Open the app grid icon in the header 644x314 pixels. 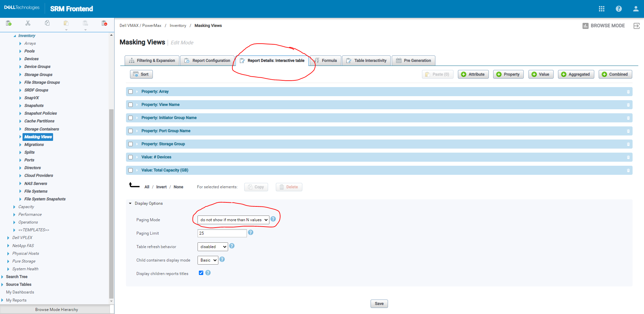pyautogui.click(x=601, y=8)
